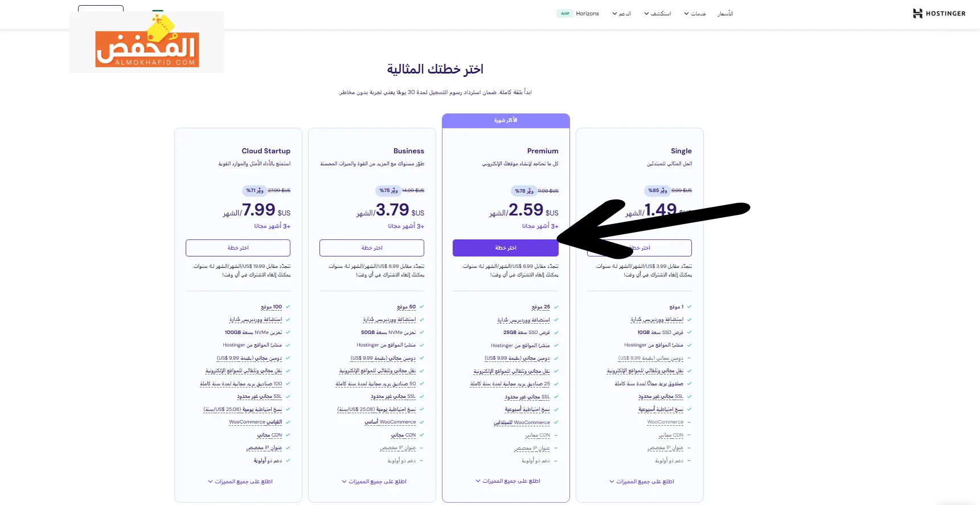Image resolution: width=980 pixels, height=505 pixels.
Task: Click the 78% savings badge on Premium
Action: click(524, 191)
